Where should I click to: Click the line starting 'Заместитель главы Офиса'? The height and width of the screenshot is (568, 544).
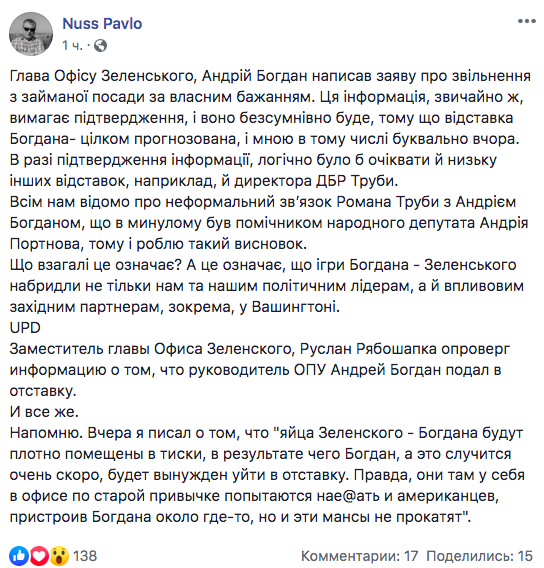pos(260,349)
